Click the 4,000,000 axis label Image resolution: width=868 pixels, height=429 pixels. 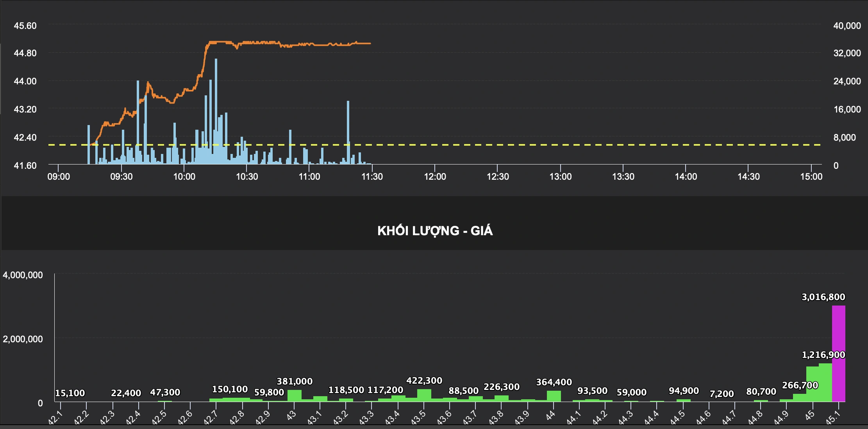pyautogui.click(x=23, y=275)
